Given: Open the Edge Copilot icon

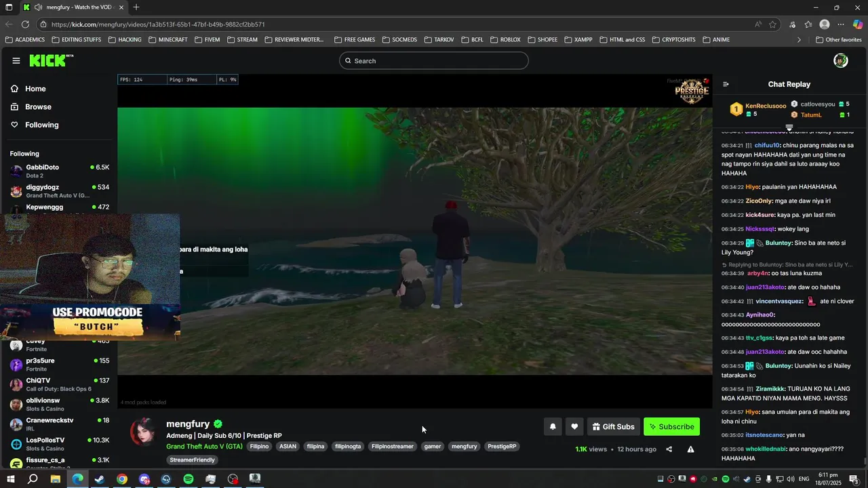Looking at the screenshot, I should click(857, 24).
